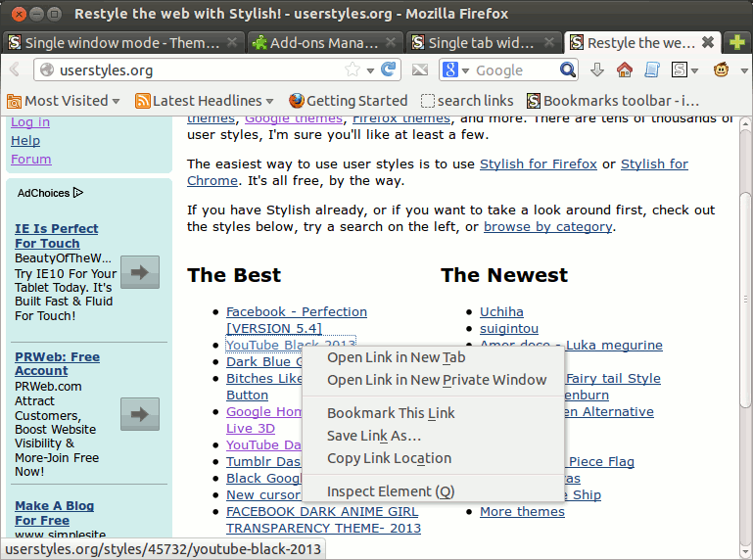Click the reload page icon
753x560 pixels.
click(x=390, y=70)
